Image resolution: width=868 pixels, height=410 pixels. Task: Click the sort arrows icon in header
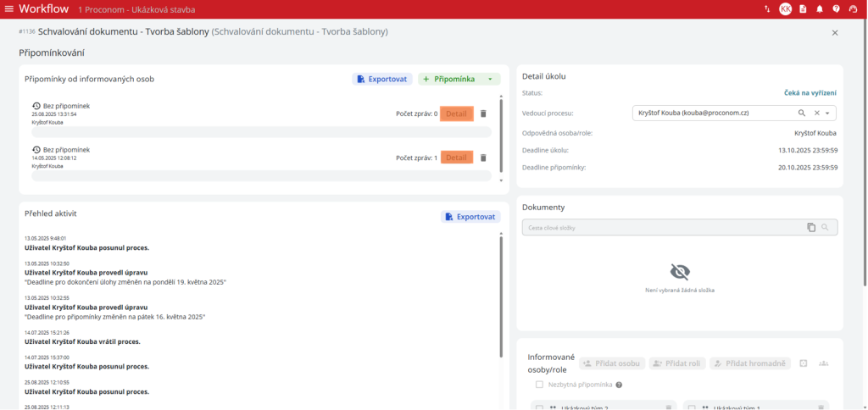tap(767, 9)
